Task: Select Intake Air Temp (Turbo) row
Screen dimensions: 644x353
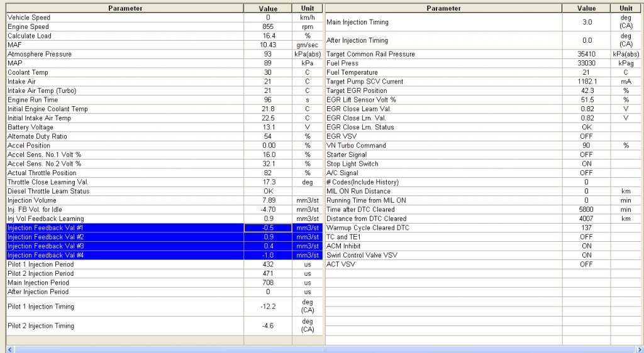Action: point(165,90)
